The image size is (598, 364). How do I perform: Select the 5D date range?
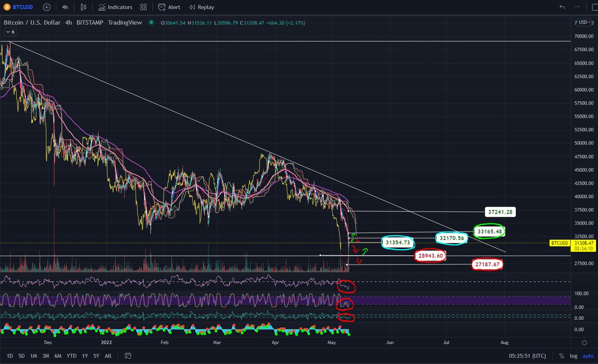point(21,356)
